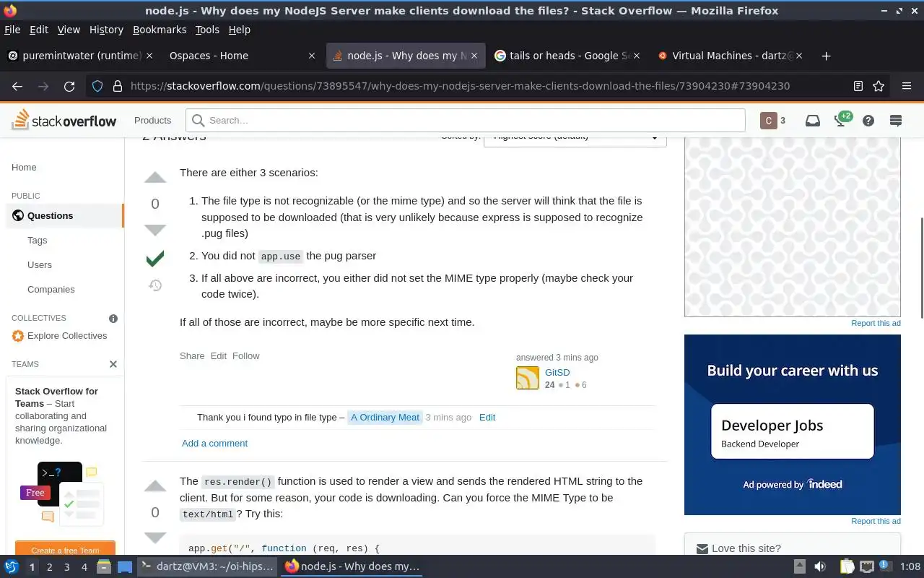Image resolution: width=924 pixels, height=578 pixels.
Task: Open a new browser tab
Action: (x=827, y=56)
